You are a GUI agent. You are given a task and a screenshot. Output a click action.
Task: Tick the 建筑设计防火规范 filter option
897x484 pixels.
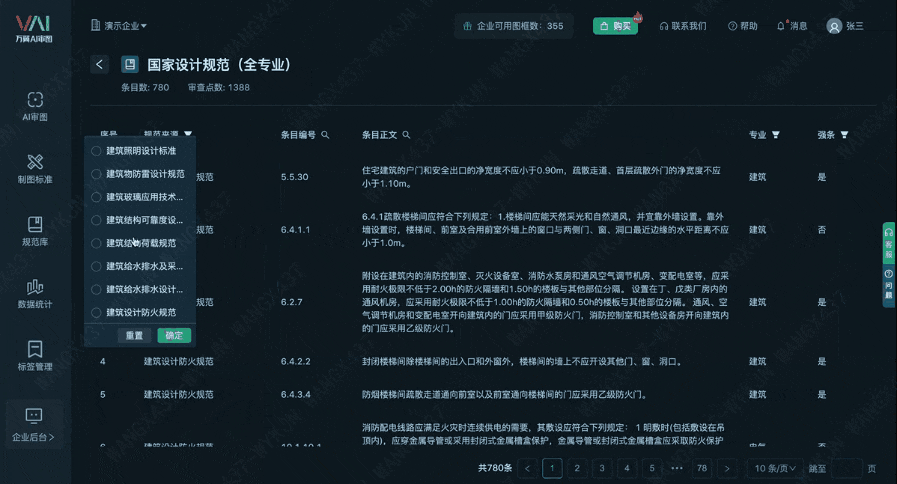tap(97, 312)
